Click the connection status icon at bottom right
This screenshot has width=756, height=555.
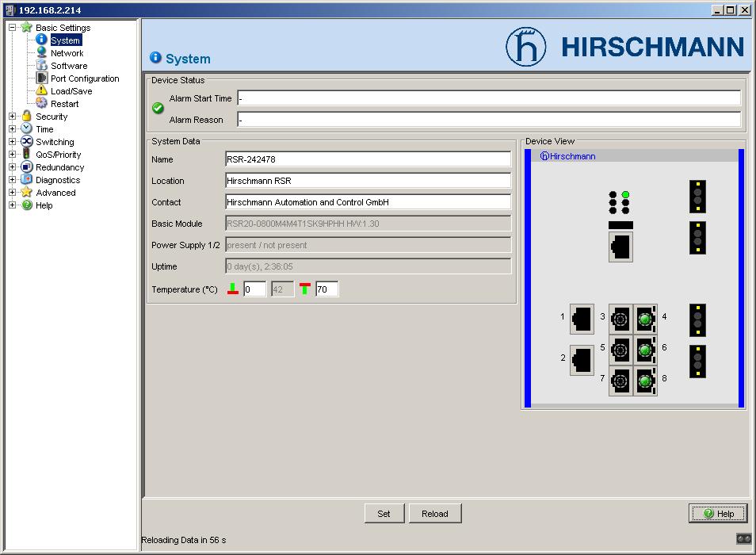(x=743, y=538)
